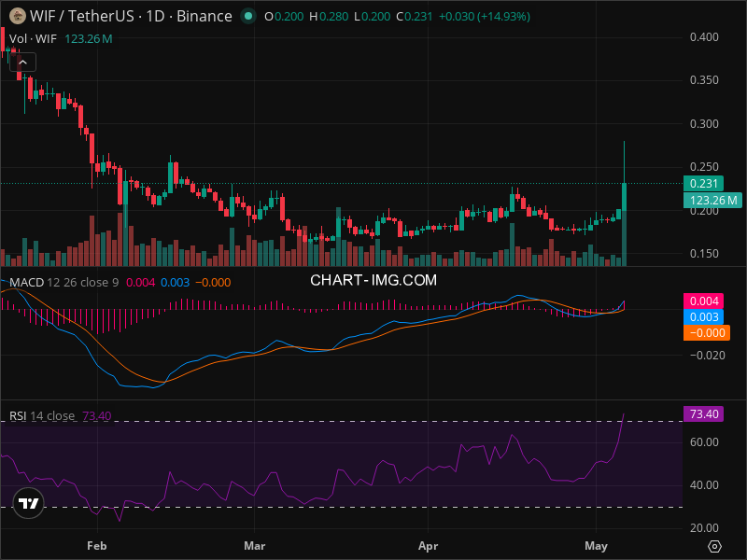The image size is (747, 560).
Task: Click the Mar label on the time axis
Action: [254, 546]
